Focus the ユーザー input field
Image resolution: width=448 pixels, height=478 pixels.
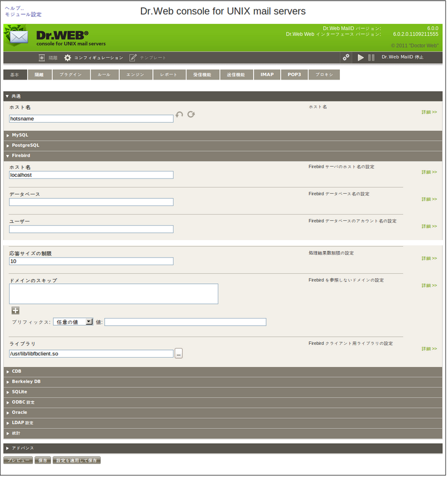[91, 230]
